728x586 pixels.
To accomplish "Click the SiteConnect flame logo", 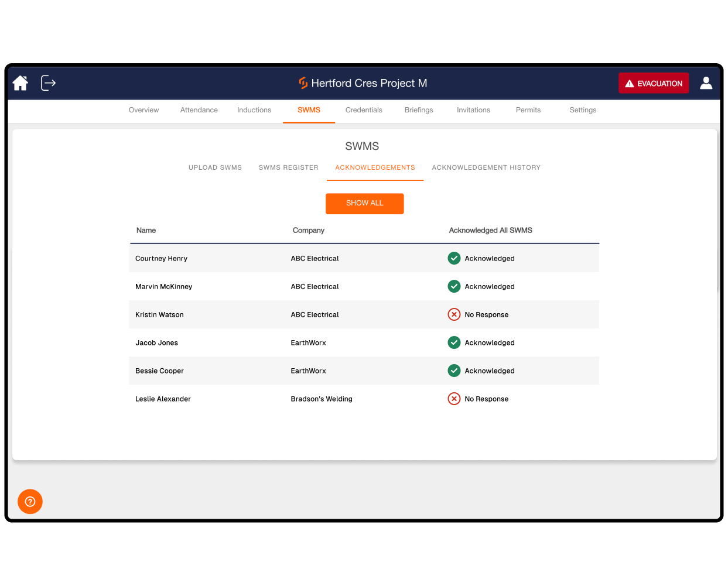I will click(x=302, y=83).
